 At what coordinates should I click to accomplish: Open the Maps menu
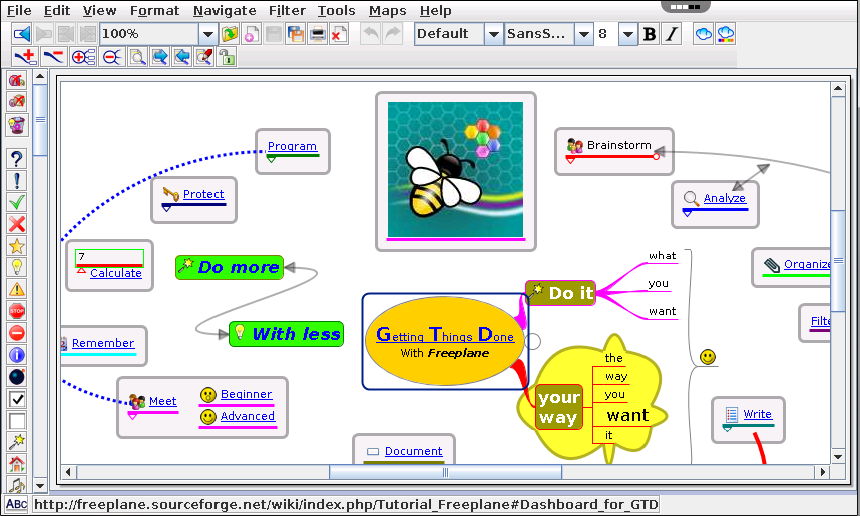(387, 10)
